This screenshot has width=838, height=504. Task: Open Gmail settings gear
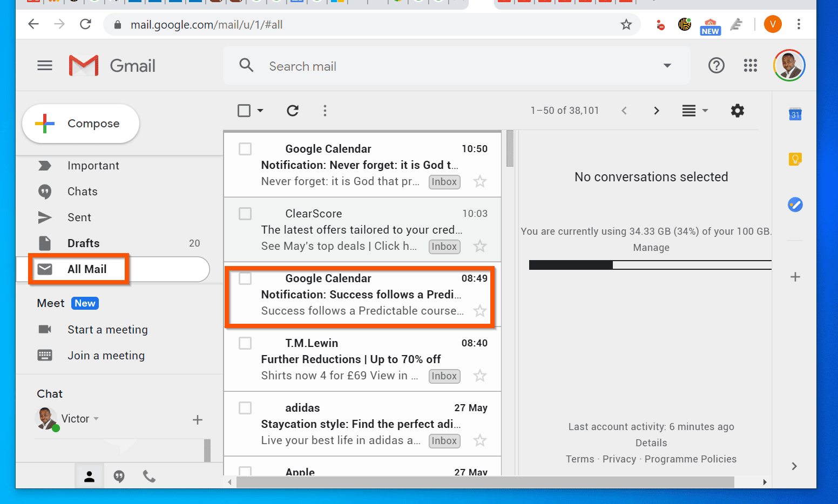click(738, 111)
